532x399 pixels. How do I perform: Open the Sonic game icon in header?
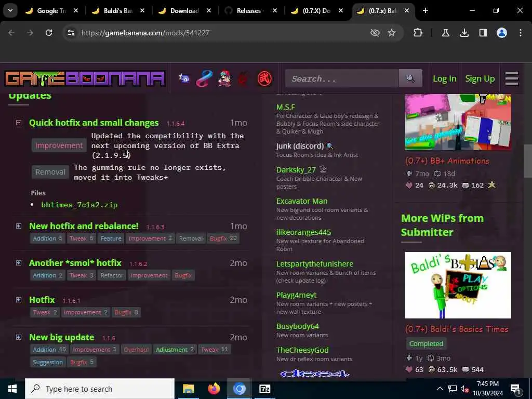coord(184,78)
